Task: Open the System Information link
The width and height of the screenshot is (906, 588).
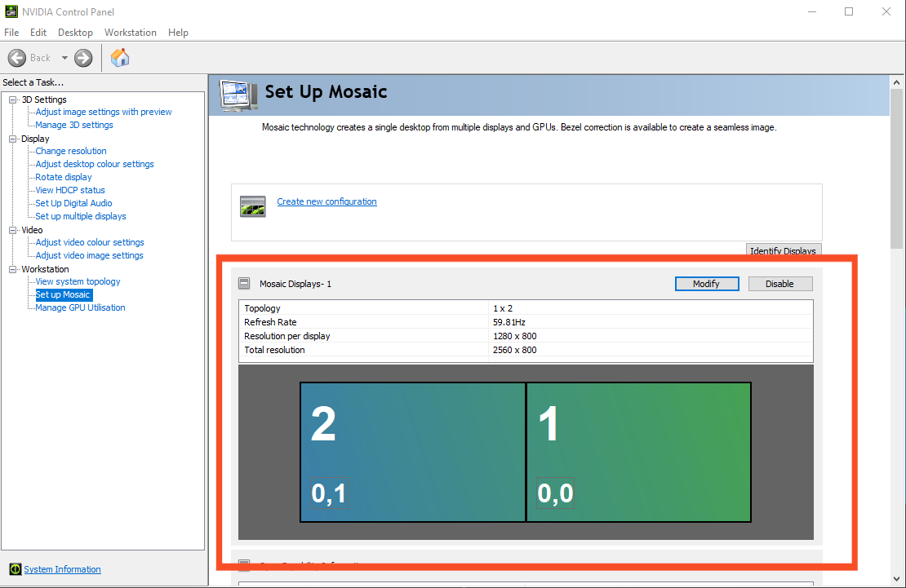Action: pyautogui.click(x=62, y=569)
